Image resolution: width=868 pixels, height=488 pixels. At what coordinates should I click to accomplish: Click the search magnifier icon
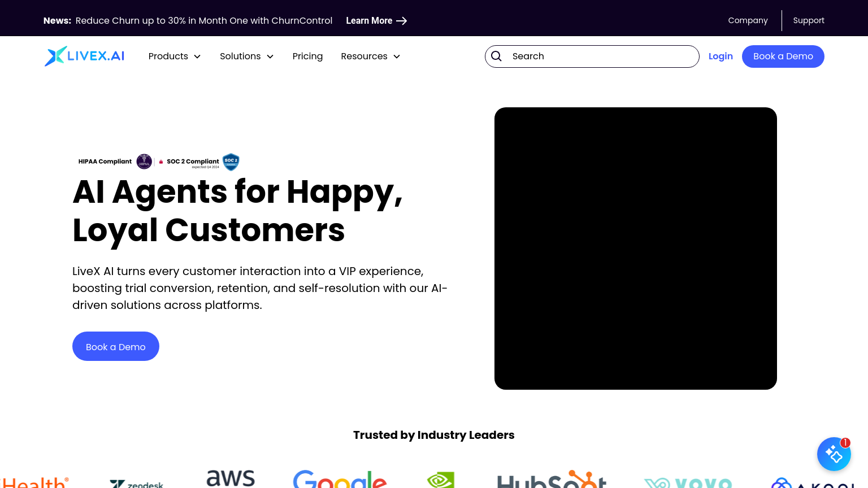point(496,56)
